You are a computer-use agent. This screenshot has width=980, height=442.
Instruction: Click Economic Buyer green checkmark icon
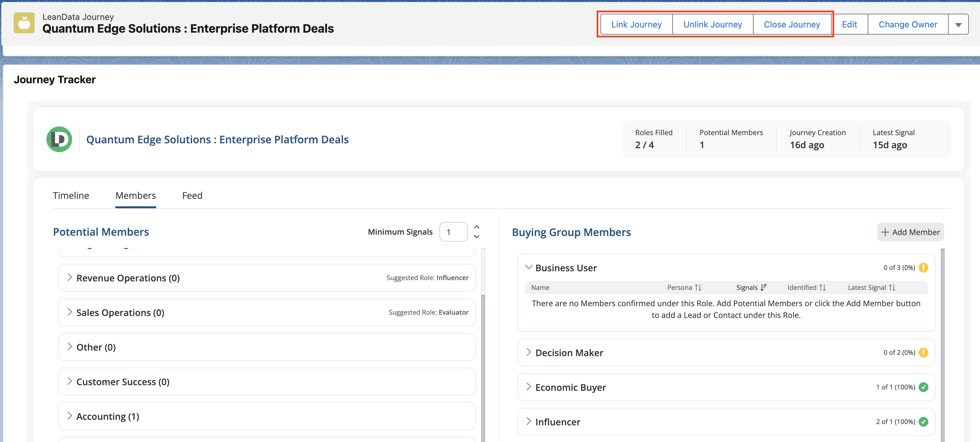tap(923, 387)
